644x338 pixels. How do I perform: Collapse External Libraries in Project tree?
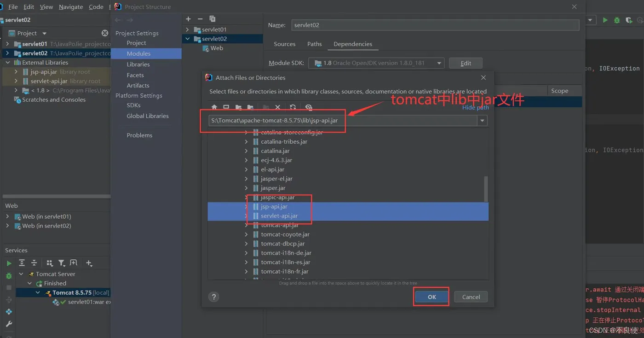pyautogui.click(x=8, y=63)
